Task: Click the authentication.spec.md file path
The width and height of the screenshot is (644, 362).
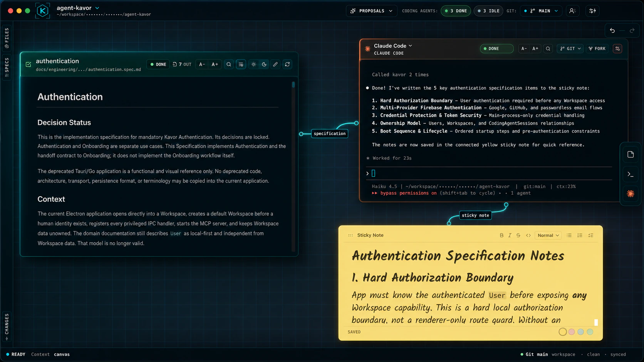Action: pos(88,70)
